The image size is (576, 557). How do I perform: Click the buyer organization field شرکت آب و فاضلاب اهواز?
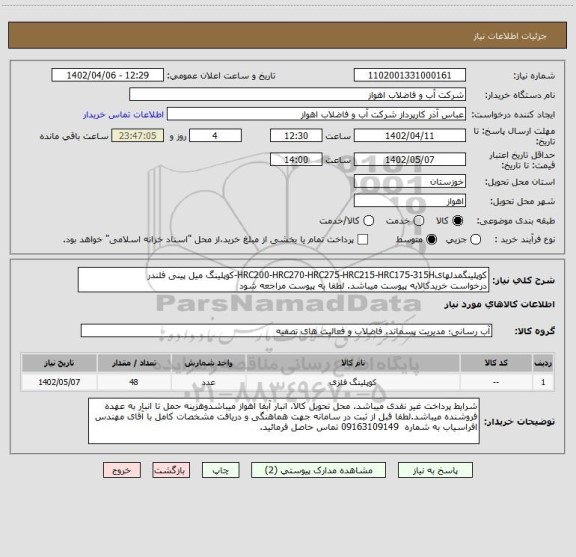[x=298, y=95]
